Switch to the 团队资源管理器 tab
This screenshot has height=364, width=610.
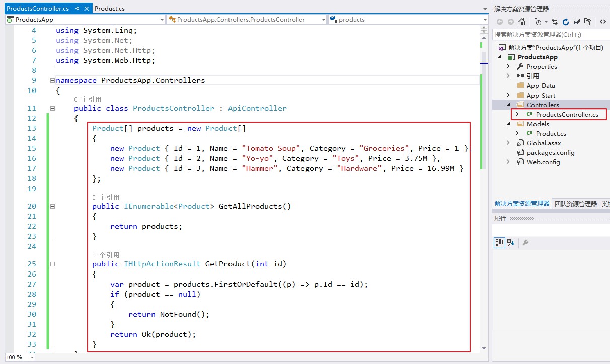tap(575, 204)
